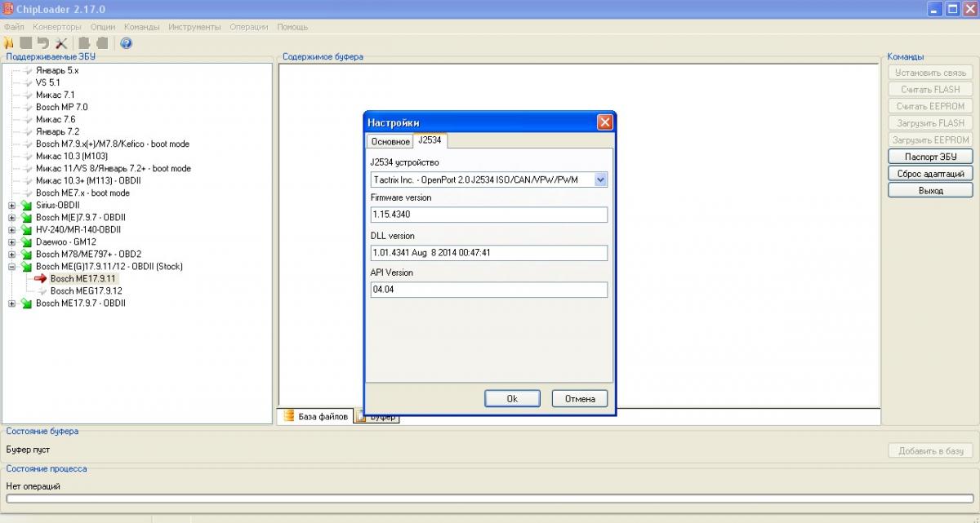Click the Выход button
This screenshot has height=523, width=980.
(x=930, y=190)
